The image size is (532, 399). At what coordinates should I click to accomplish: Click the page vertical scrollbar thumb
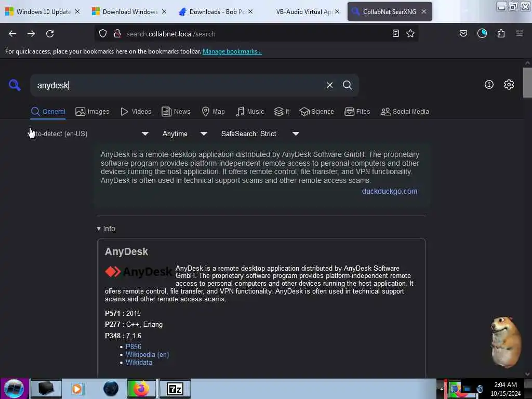[527, 83]
